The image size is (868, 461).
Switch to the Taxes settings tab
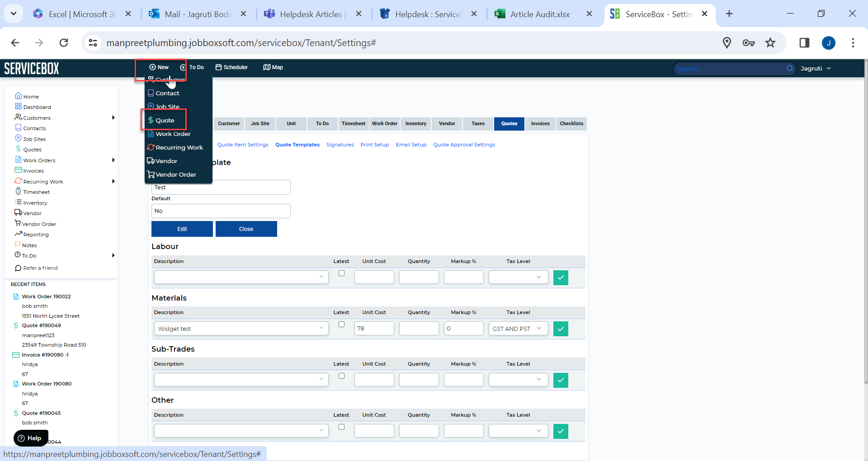[x=478, y=124]
